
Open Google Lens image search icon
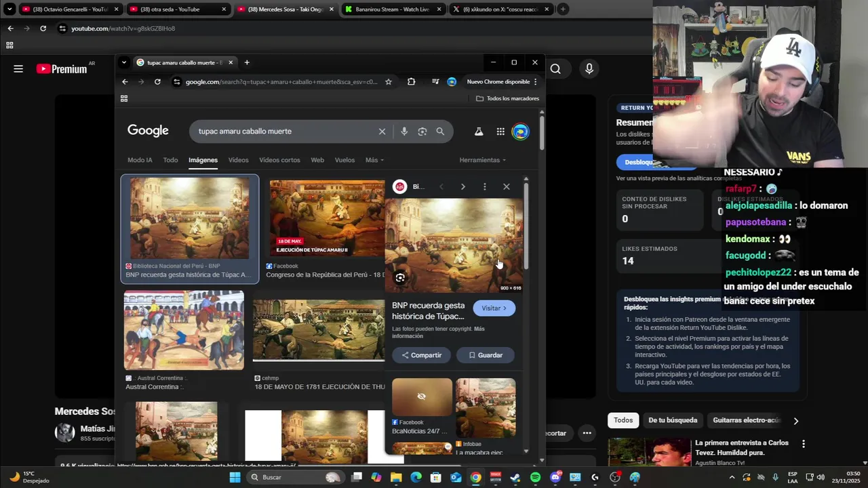pyautogui.click(x=422, y=131)
